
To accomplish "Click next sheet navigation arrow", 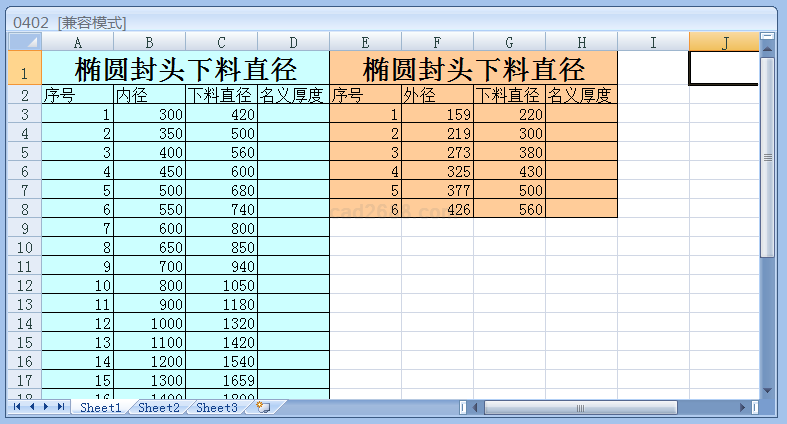I will [46, 407].
